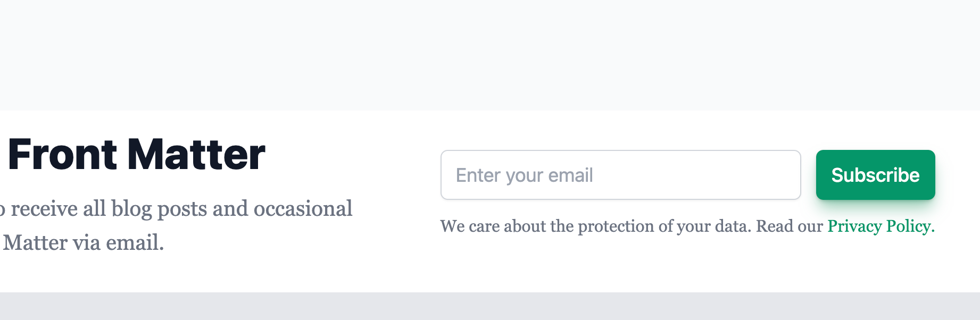Click the word "Policy." in the green link
This screenshot has height=320, width=980.
pos(911,226)
